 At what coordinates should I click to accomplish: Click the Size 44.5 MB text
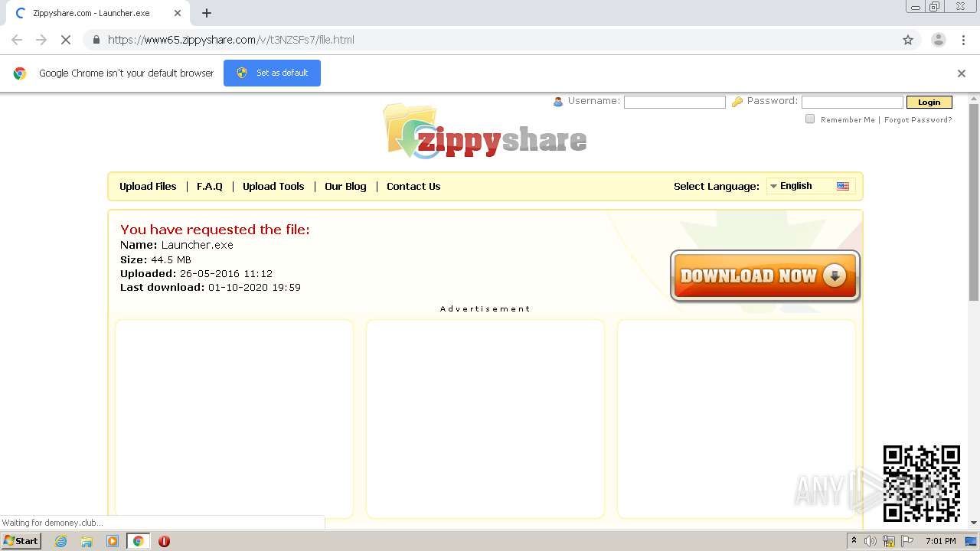[155, 259]
